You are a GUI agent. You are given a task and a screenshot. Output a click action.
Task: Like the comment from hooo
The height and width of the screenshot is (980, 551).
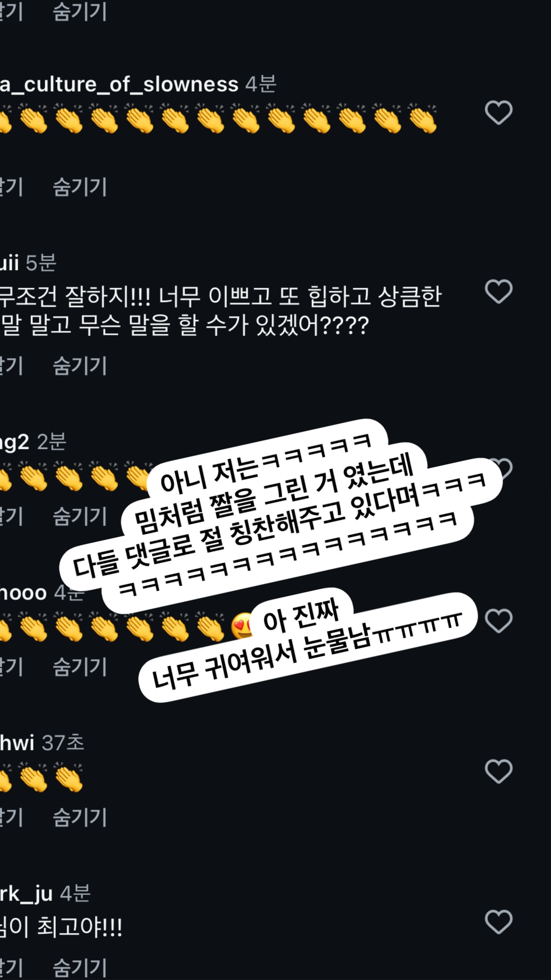pos(499,620)
